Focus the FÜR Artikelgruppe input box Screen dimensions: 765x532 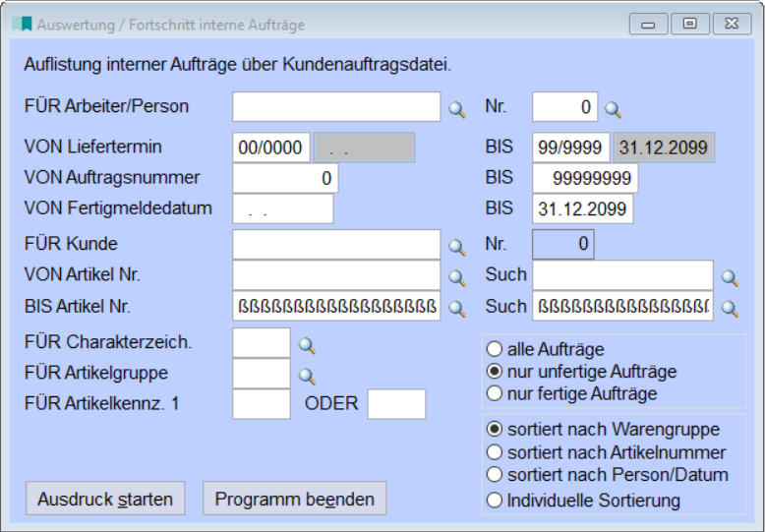262,374
